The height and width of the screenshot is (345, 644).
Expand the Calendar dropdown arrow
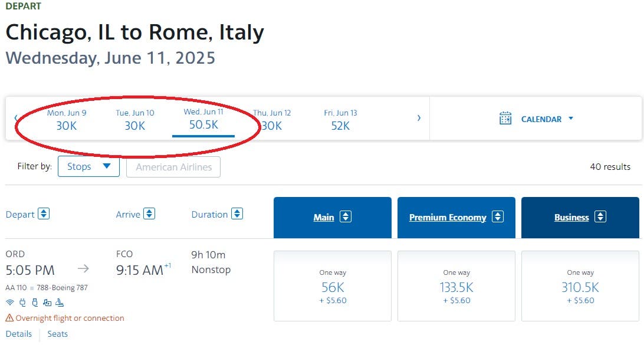tap(570, 119)
